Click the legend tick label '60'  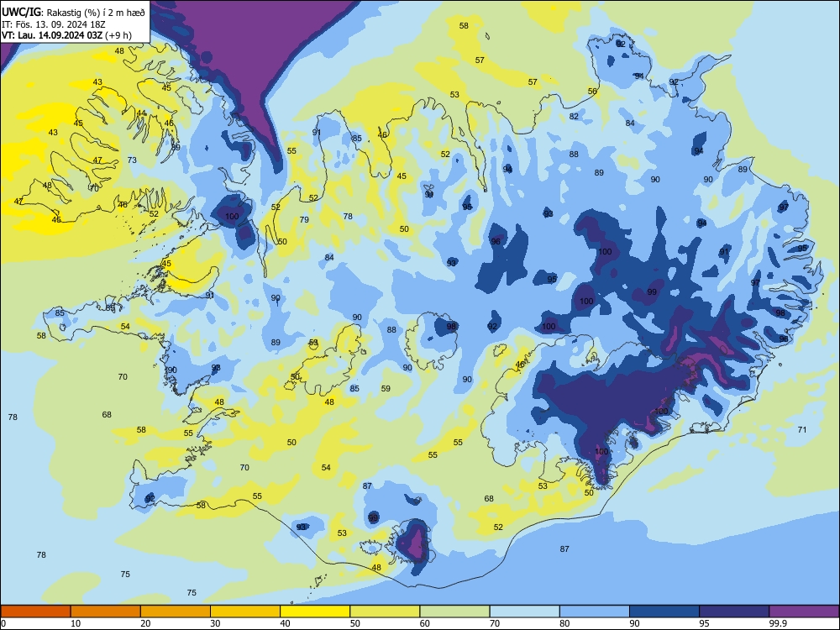point(425,623)
